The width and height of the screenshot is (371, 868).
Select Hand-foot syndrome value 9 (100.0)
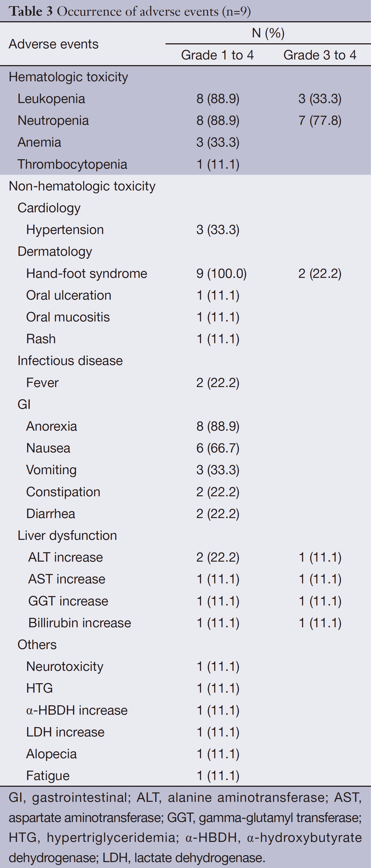click(x=222, y=274)
